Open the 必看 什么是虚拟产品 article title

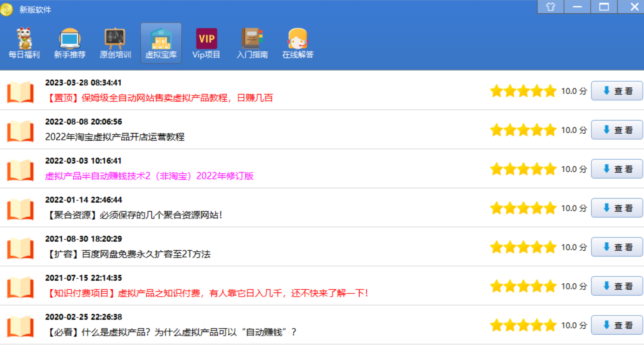(170, 332)
